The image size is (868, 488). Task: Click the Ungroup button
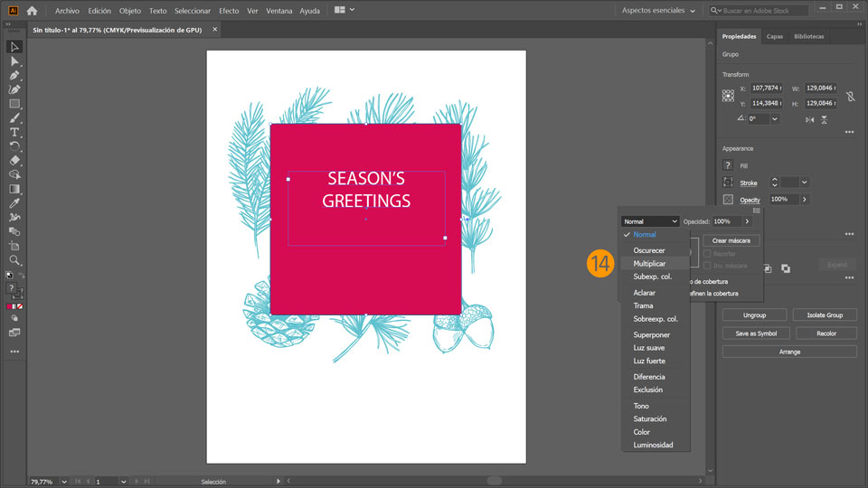754,314
